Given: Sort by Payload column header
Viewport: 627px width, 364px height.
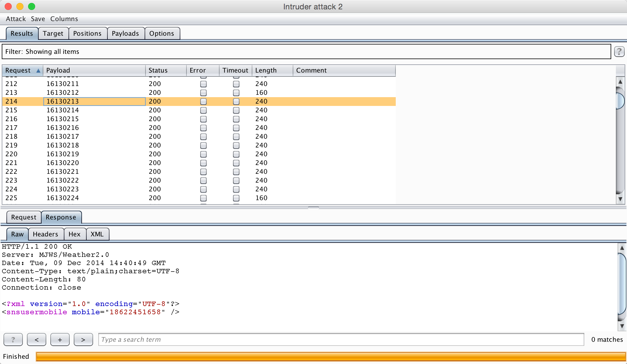Looking at the screenshot, I should click(x=94, y=70).
